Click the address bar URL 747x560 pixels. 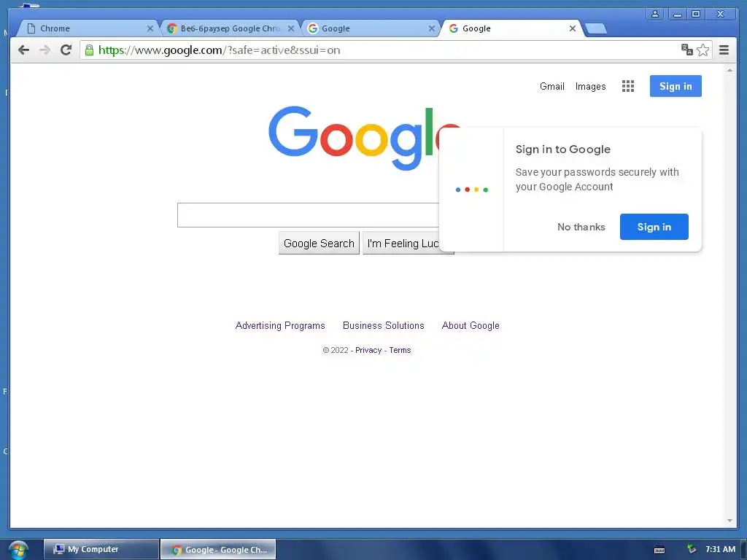[219, 50]
